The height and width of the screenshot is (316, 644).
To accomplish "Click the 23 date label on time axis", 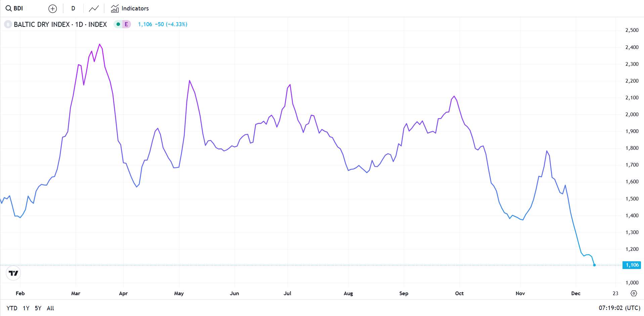I will (x=615, y=294).
